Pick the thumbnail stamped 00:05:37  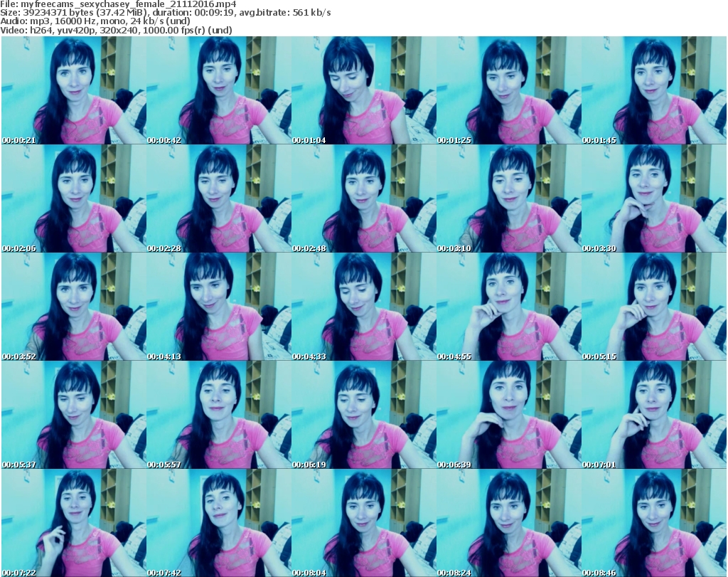click(x=74, y=415)
